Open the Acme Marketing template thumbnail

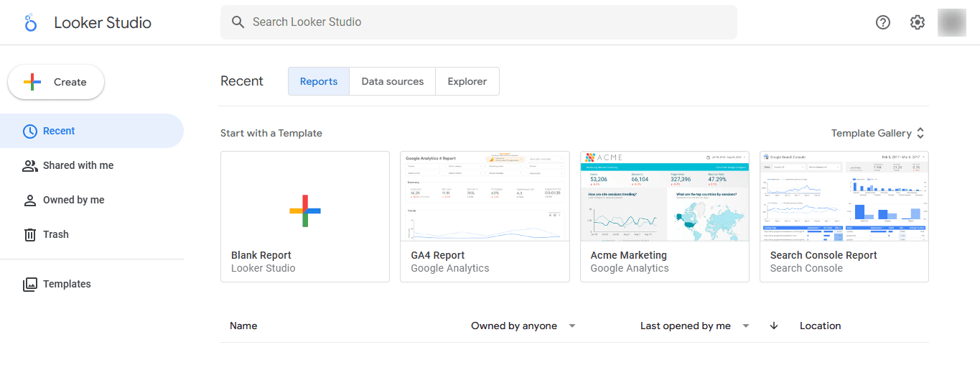(665, 196)
